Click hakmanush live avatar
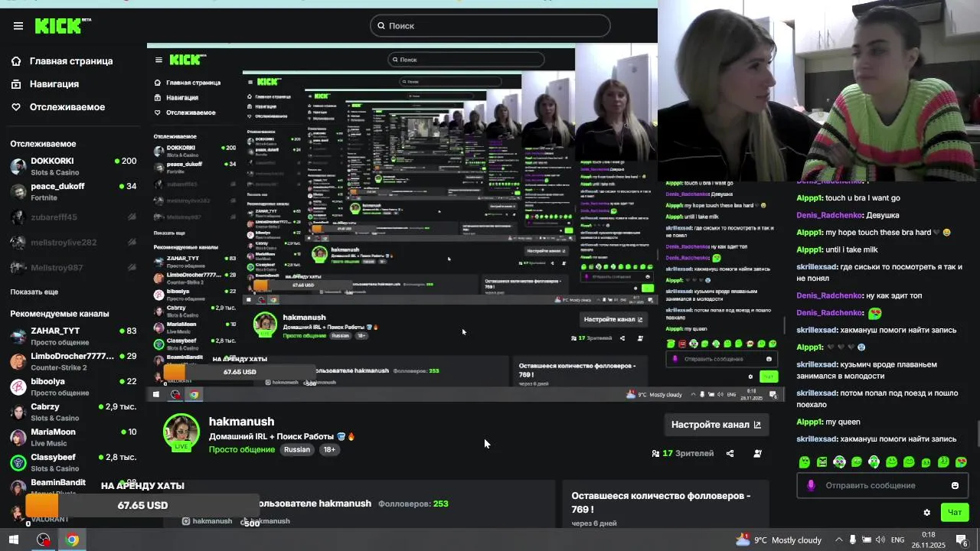Viewport: 980px width, 551px height. click(181, 432)
